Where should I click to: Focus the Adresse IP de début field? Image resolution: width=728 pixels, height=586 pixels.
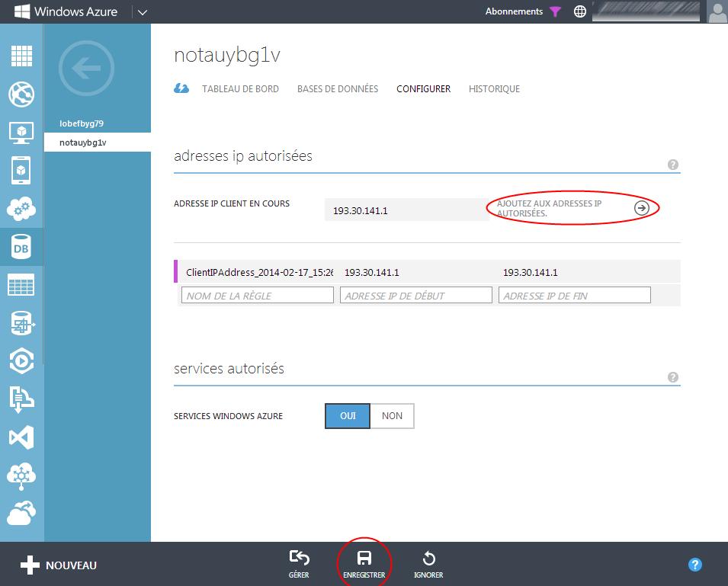(x=416, y=295)
